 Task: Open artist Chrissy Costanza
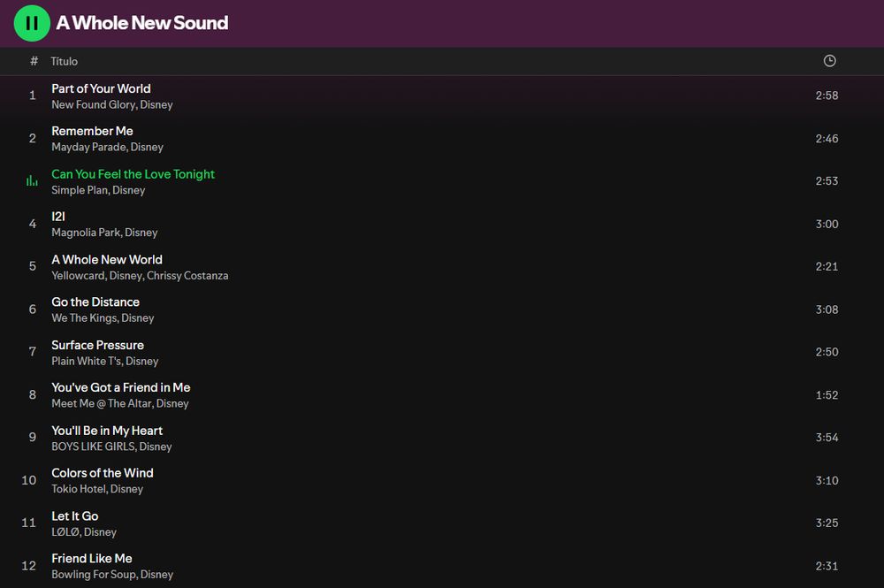click(x=187, y=276)
